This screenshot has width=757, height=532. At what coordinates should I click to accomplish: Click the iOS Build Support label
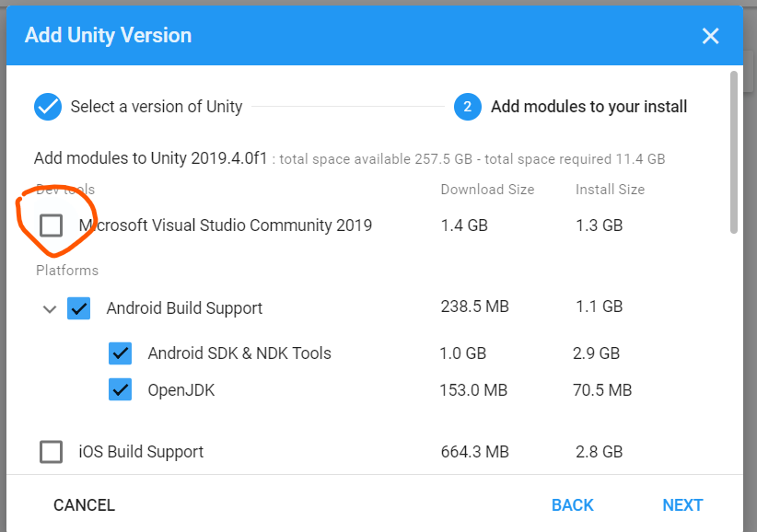[141, 452]
